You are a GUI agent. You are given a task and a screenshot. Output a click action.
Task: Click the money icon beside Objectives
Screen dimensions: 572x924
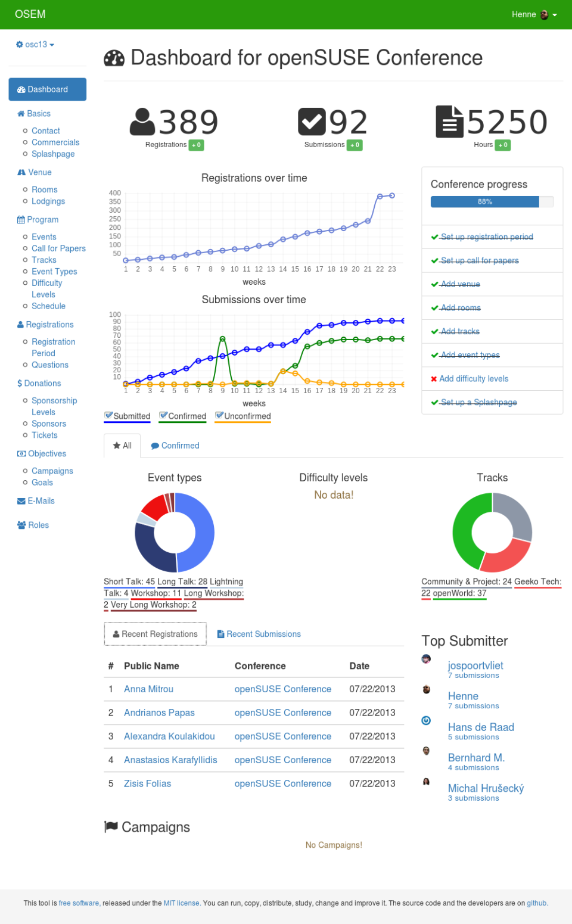(21, 454)
